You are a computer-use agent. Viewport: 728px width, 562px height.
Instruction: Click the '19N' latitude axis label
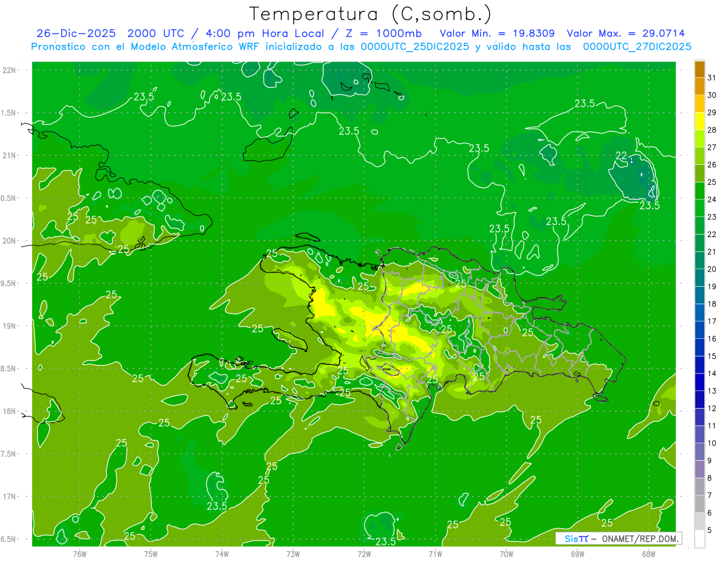(x=10, y=326)
